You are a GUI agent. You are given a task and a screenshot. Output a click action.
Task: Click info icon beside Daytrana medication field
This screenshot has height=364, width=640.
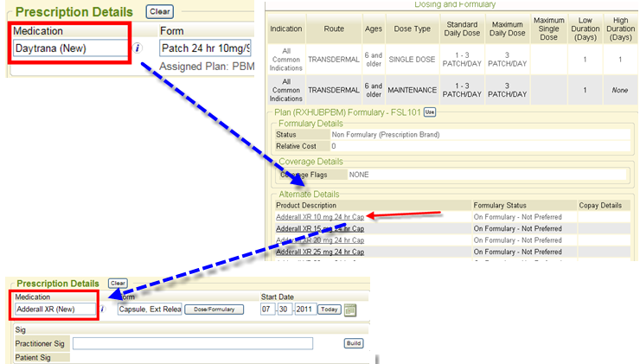click(138, 48)
